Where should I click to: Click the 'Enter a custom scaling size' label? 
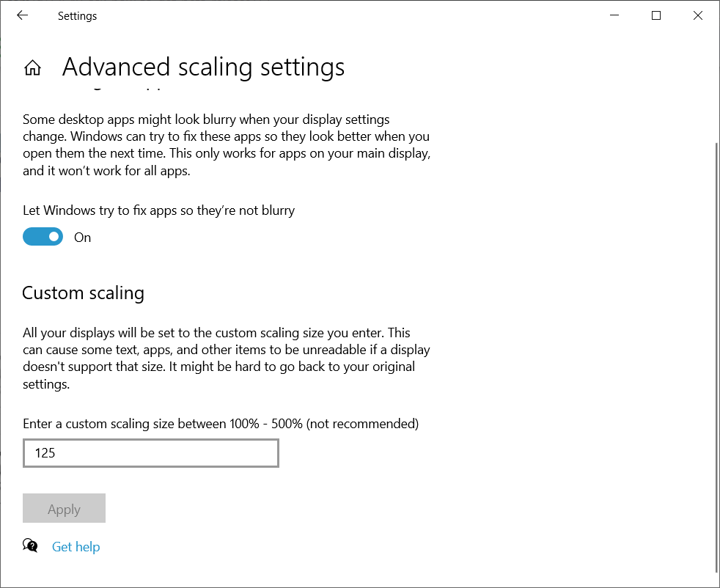coord(221,424)
